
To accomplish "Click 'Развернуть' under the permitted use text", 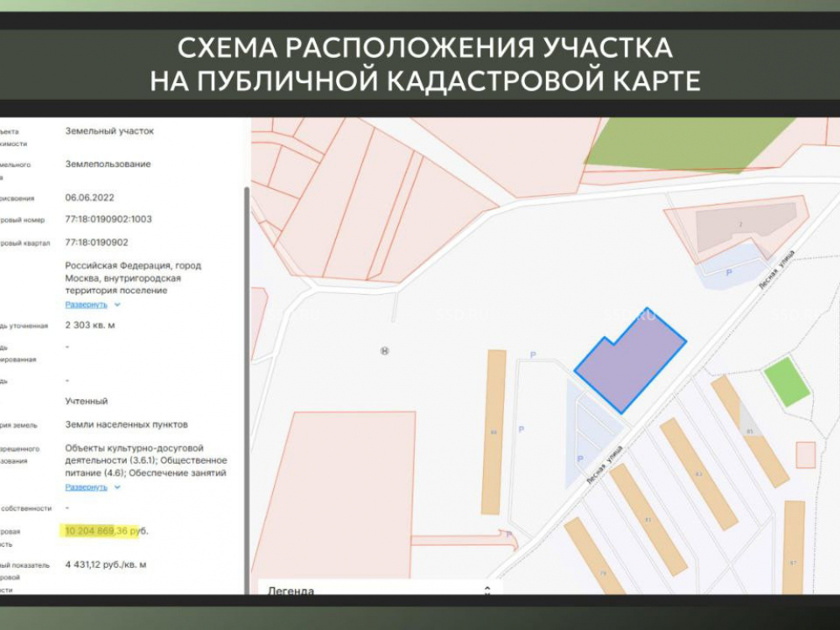I will point(87,486).
